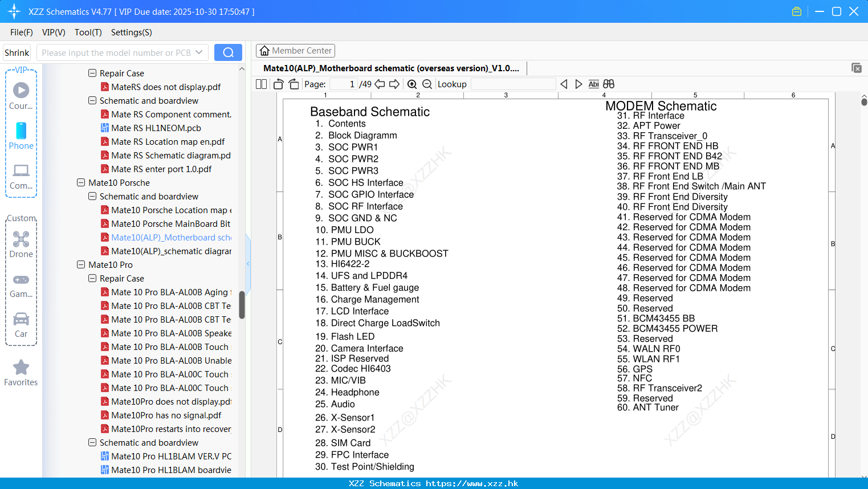Open Mate 10 Pro BLA-AL00B Speaker file
This screenshot has height=489, width=868.
166,333
